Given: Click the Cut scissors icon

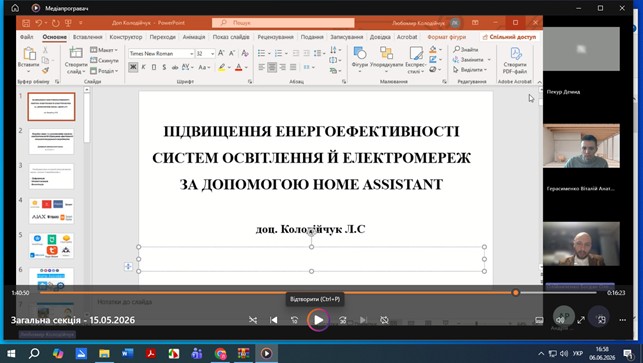Looking at the screenshot, I should (x=45, y=50).
